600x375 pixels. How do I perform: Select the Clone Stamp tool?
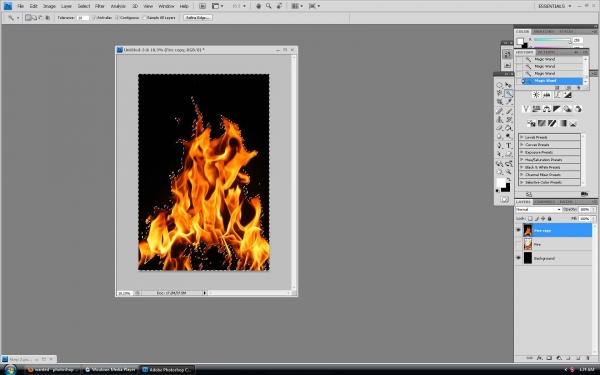tap(500, 119)
